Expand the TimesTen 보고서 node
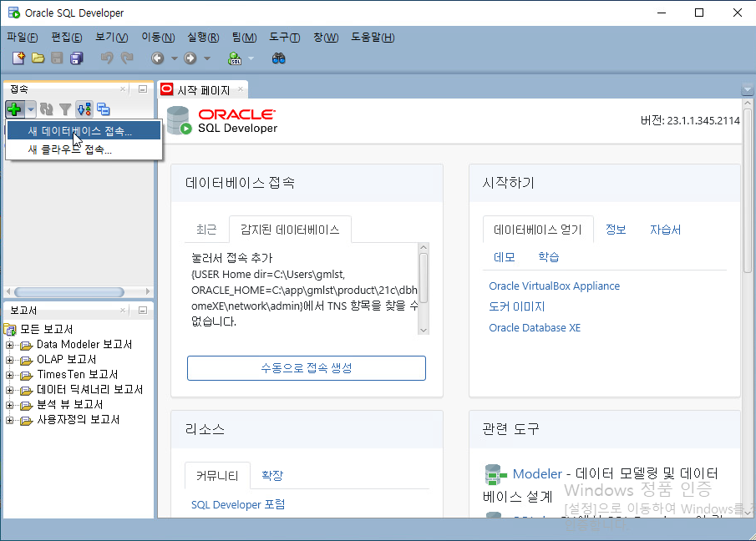This screenshot has width=756, height=541. (x=10, y=375)
